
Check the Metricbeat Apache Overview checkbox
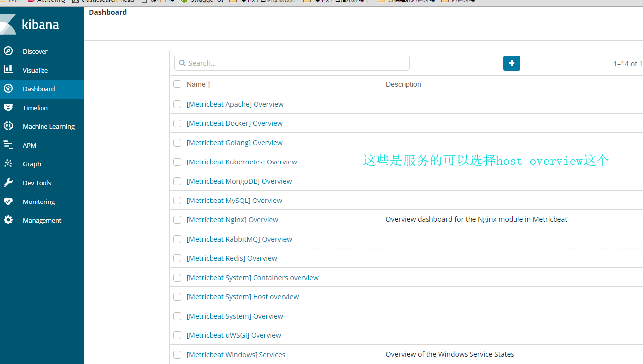pyautogui.click(x=177, y=104)
